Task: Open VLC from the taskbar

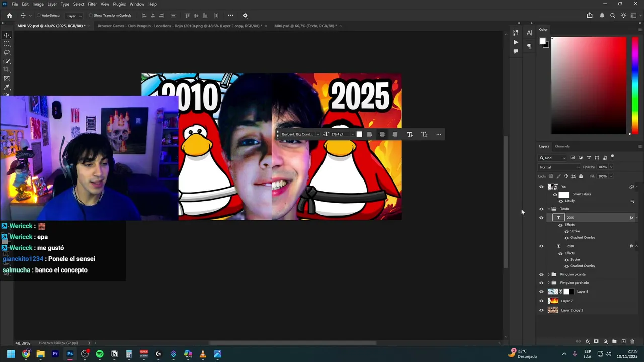Action: [x=203, y=354]
